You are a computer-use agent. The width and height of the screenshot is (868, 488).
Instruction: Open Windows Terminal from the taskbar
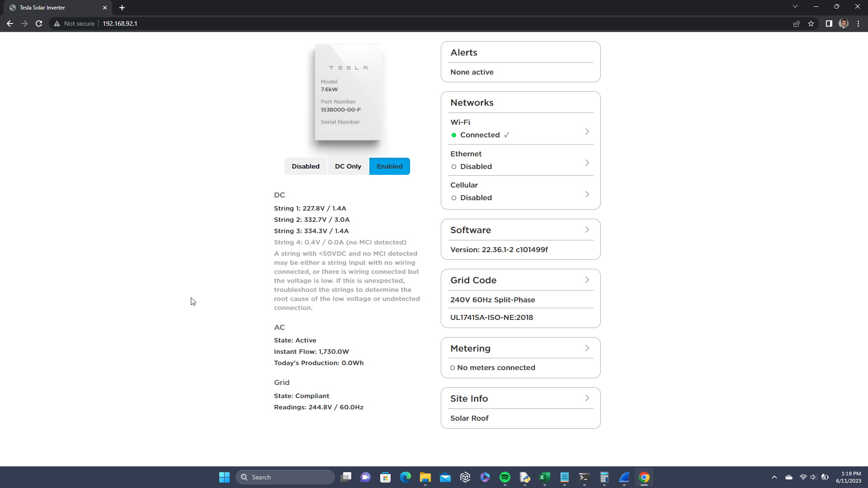click(584, 477)
